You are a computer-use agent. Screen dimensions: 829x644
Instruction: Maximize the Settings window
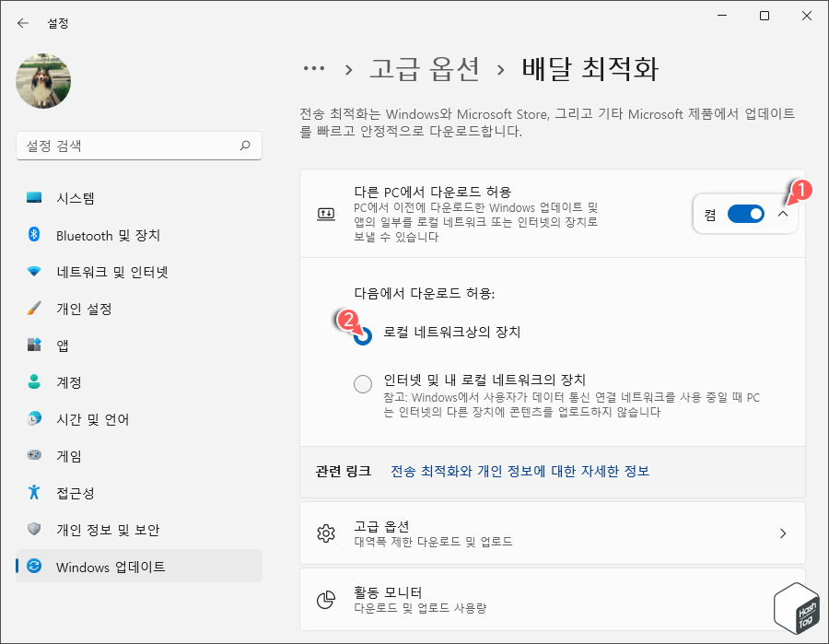(765, 16)
